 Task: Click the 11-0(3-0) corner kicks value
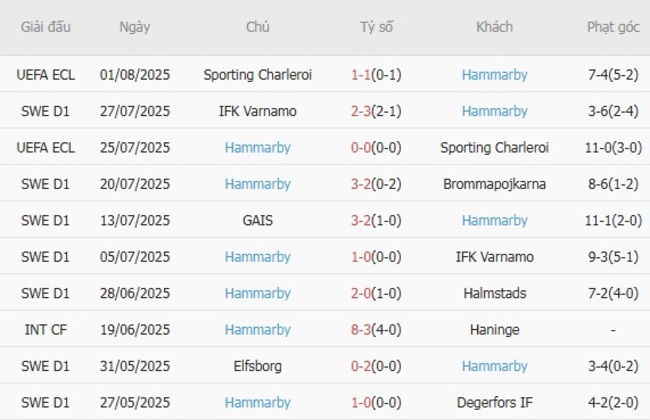click(x=613, y=147)
